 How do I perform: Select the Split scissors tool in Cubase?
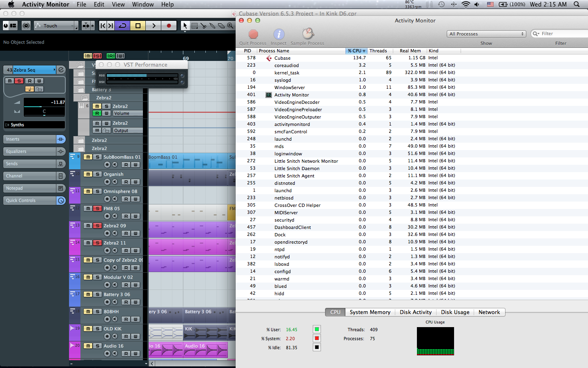[x=204, y=26]
